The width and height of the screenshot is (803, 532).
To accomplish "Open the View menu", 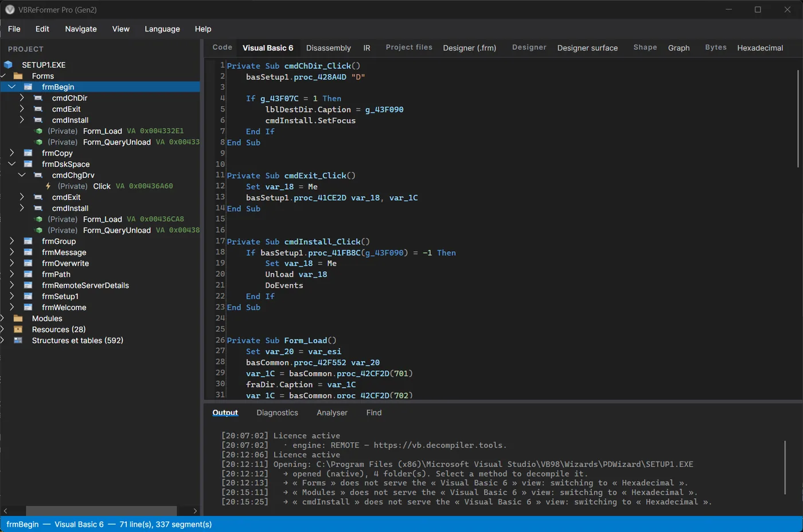I will coord(120,29).
